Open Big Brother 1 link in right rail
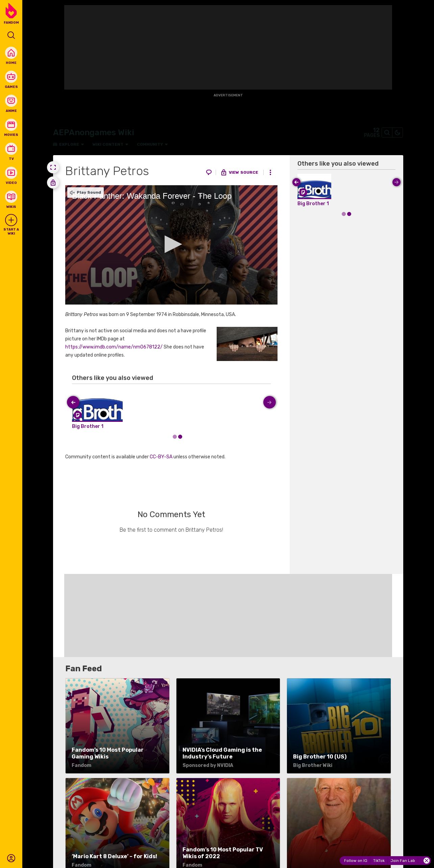434x868 pixels. point(313,203)
